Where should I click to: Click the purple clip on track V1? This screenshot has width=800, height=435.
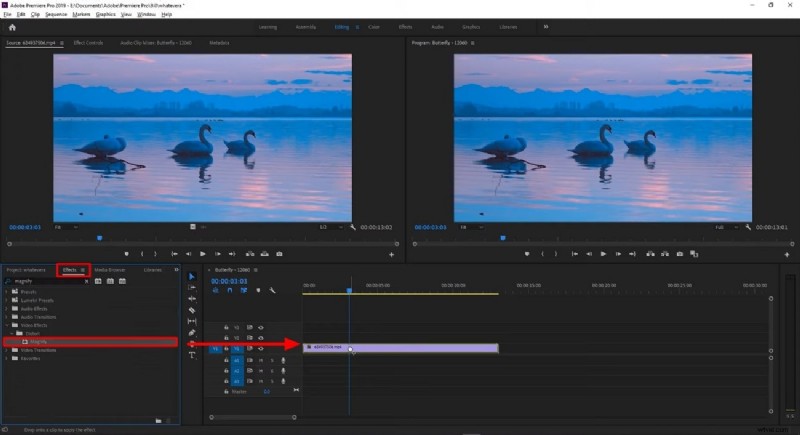[x=401, y=348]
